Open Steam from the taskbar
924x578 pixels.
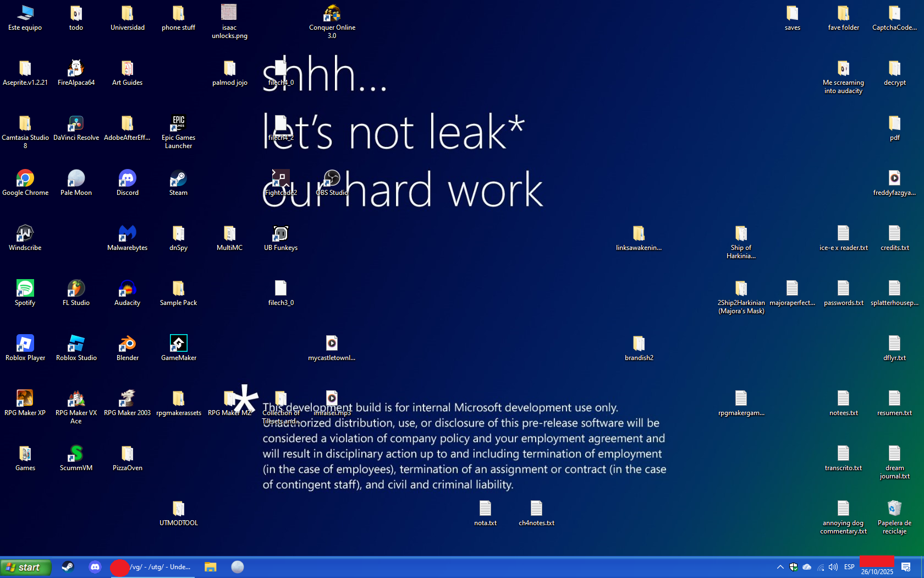tap(68, 567)
